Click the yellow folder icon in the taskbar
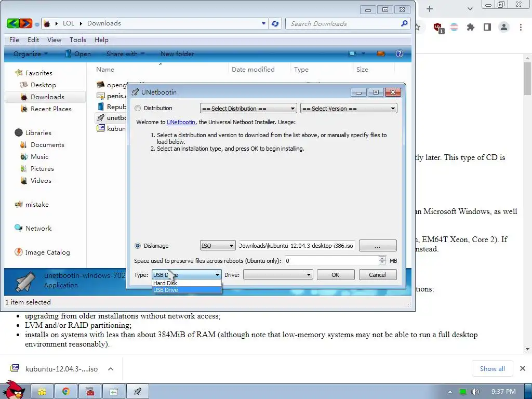Viewport: 532px width, 399px height. [x=42, y=392]
